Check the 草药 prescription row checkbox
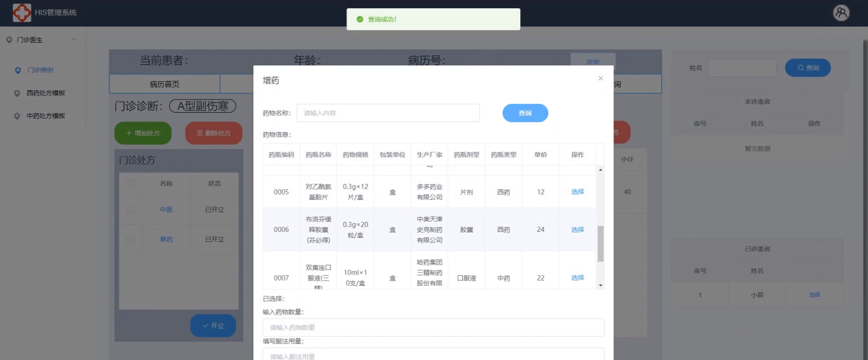 [131, 240]
